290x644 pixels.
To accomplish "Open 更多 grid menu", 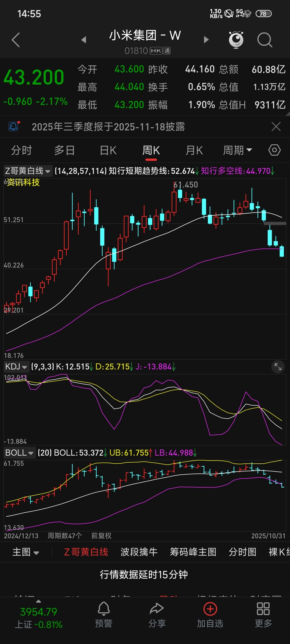I will (263, 614).
